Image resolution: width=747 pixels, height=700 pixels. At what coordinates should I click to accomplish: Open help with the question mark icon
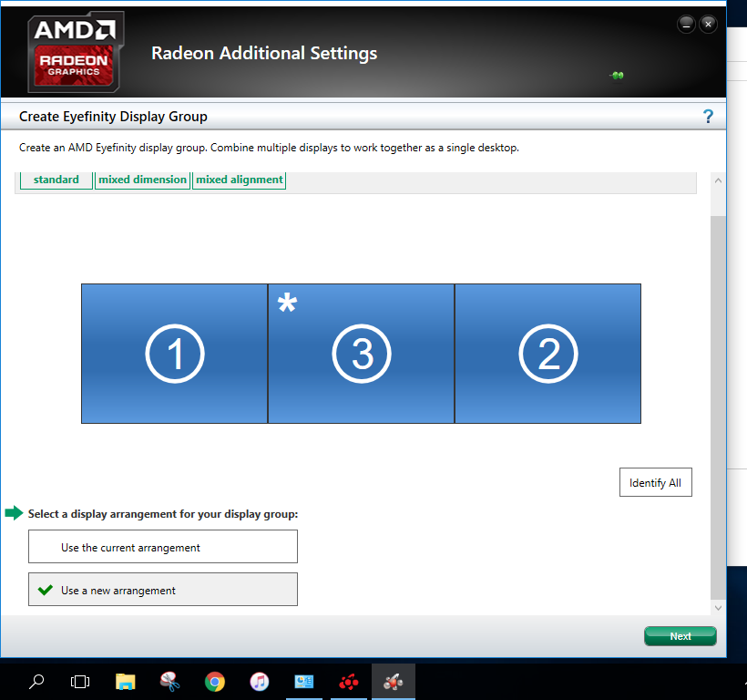(x=708, y=117)
